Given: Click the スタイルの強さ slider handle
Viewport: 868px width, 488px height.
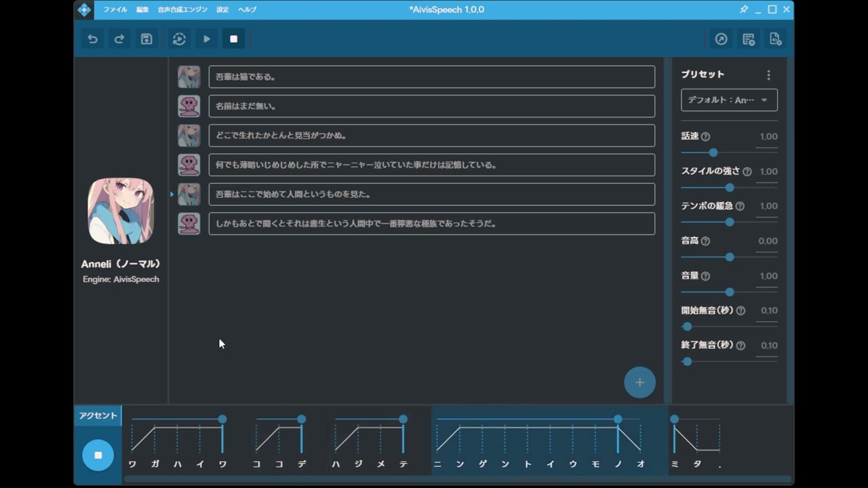Looking at the screenshot, I should tap(730, 187).
